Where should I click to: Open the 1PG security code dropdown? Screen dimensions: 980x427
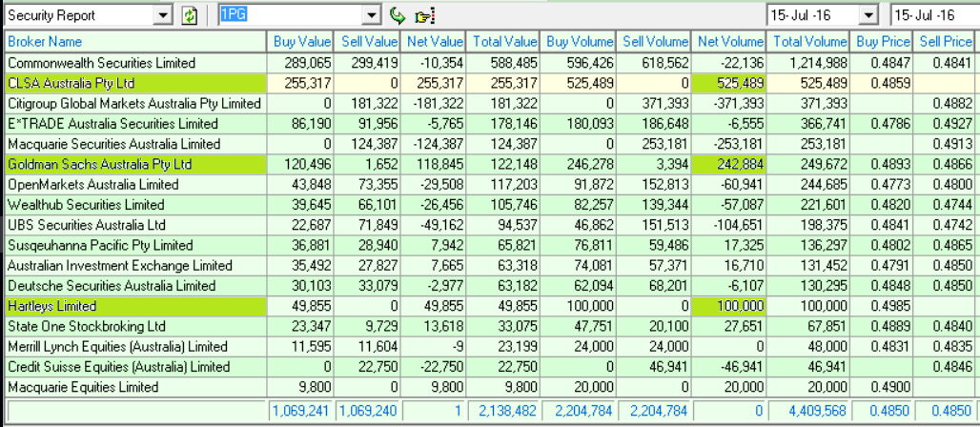point(373,15)
